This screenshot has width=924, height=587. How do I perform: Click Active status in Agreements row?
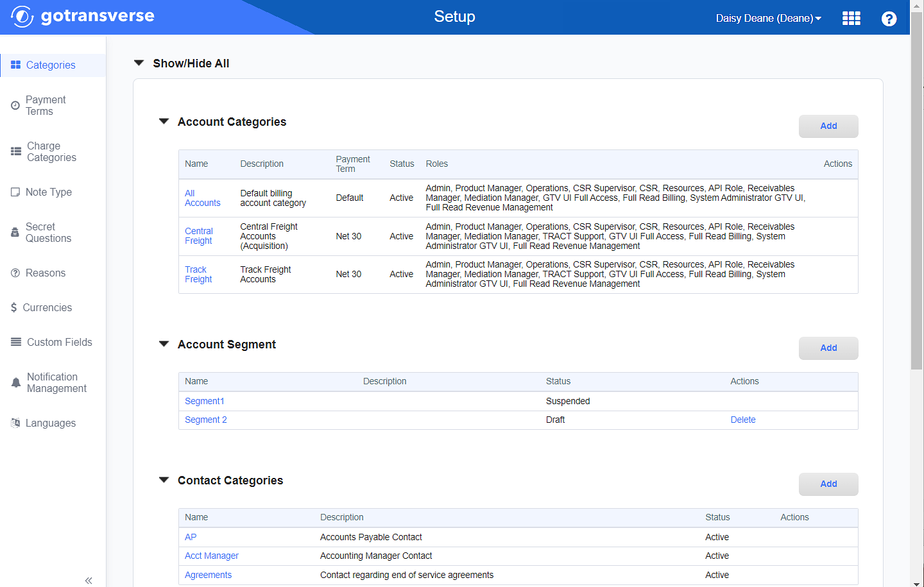[x=717, y=575]
